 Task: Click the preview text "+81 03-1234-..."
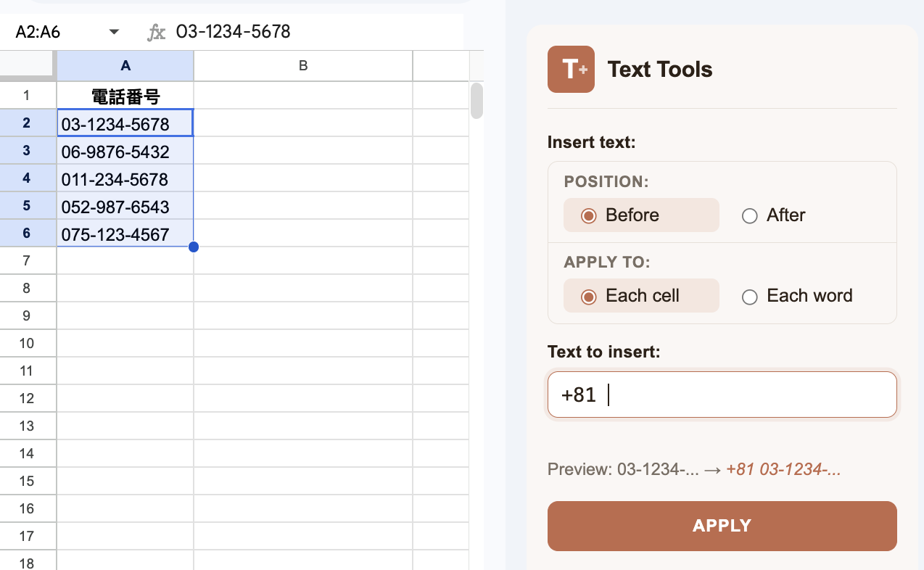[x=783, y=469]
